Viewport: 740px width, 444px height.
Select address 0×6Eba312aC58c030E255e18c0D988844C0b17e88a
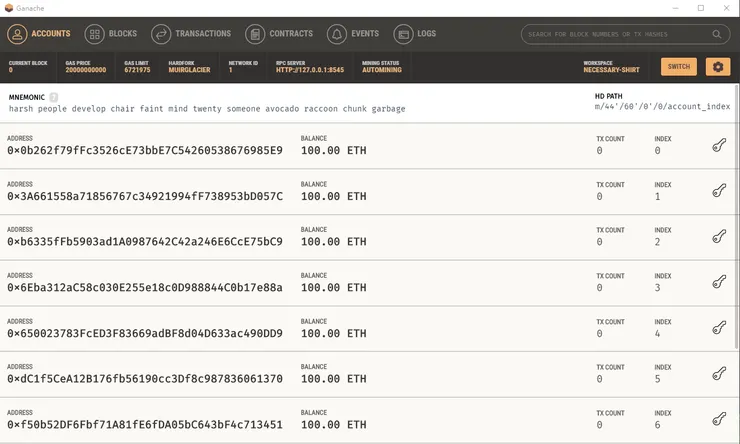coord(145,287)
